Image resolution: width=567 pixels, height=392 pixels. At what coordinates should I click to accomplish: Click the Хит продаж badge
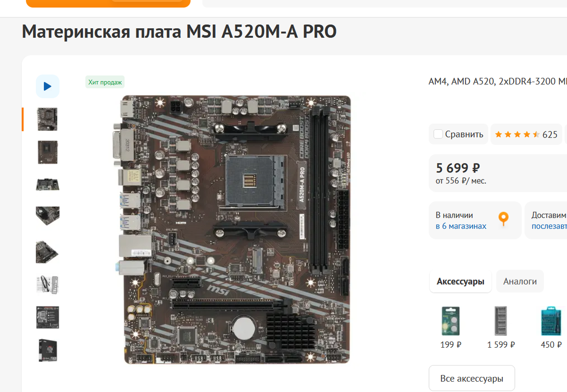pos(105,82)
